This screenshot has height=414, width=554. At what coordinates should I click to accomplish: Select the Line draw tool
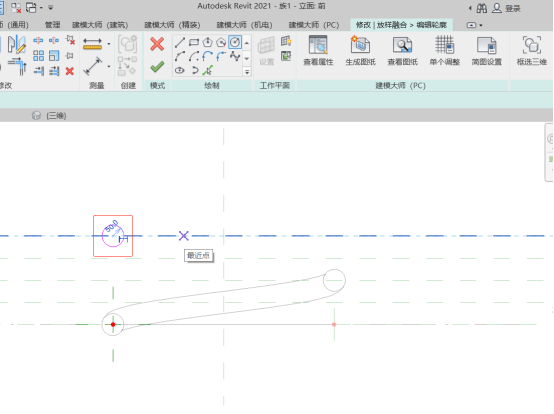[179, 43]
